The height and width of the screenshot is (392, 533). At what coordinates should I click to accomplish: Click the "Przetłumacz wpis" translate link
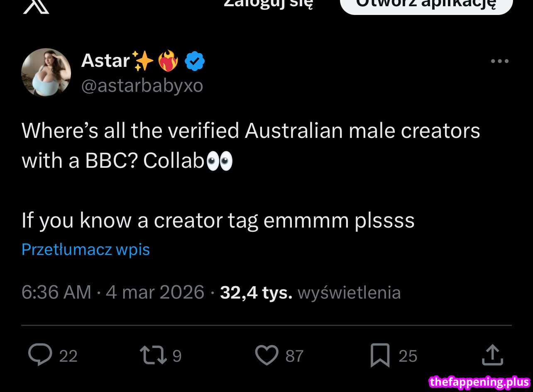pyautogui.click(x=86, y=250)
